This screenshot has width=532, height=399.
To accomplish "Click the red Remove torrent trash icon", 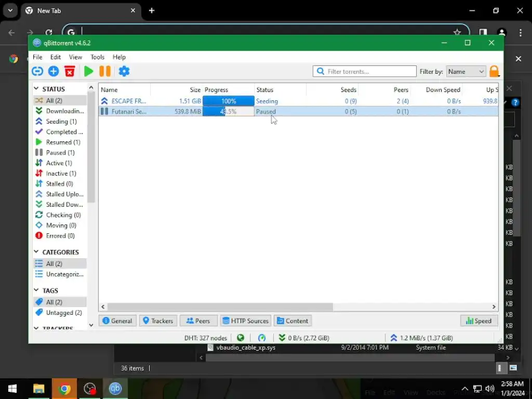I will [70, 71].
